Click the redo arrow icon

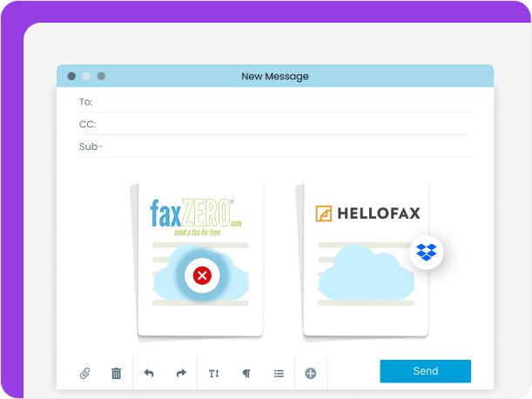pos(181,374)
